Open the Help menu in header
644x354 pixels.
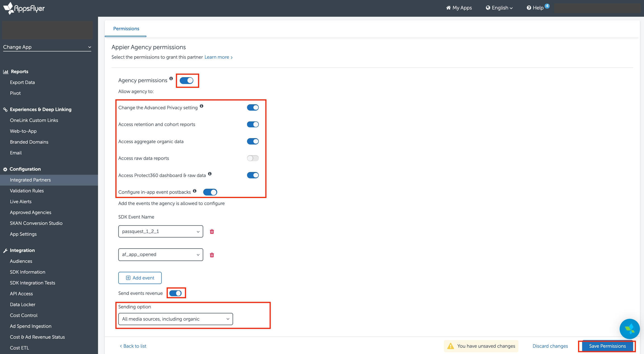point(535,8)
